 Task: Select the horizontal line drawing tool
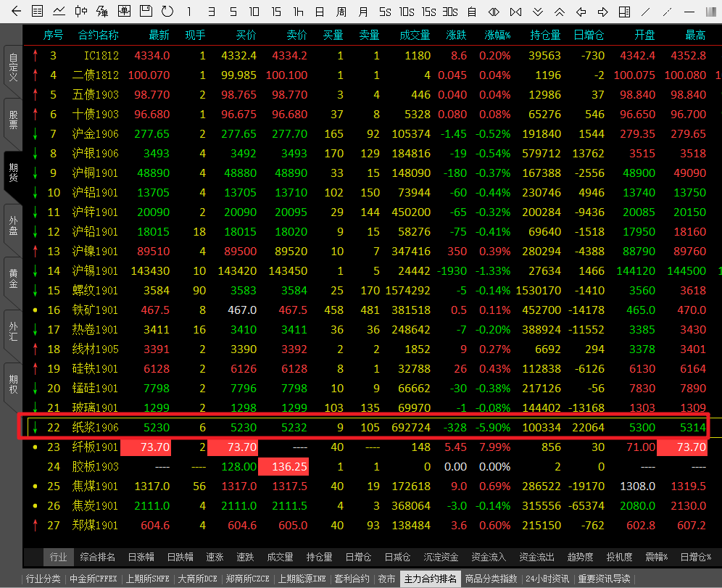coord(689,12)
